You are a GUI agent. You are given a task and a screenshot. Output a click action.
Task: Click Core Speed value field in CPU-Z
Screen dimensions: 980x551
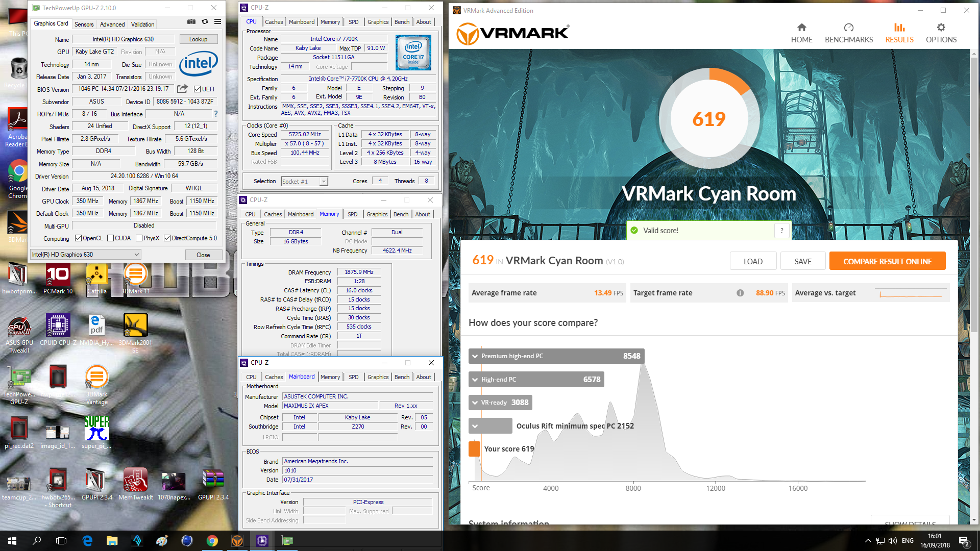coord(305,135)
